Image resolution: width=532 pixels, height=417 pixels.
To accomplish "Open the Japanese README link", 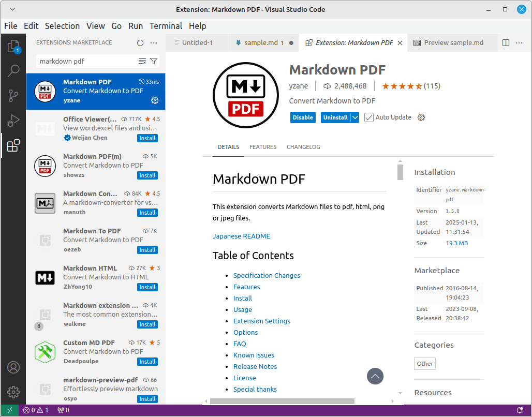I will [241, 236].
